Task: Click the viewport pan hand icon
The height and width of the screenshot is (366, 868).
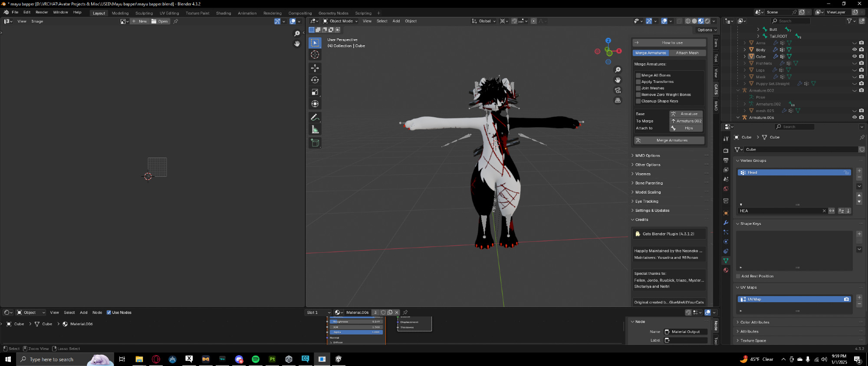Action: (618, 80)
